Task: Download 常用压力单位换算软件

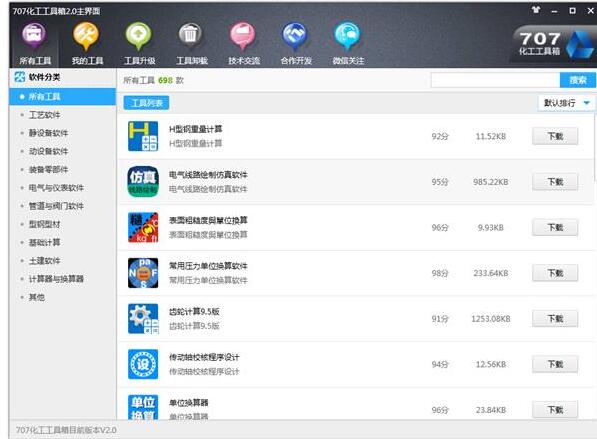Action: [x=555, y=273]
